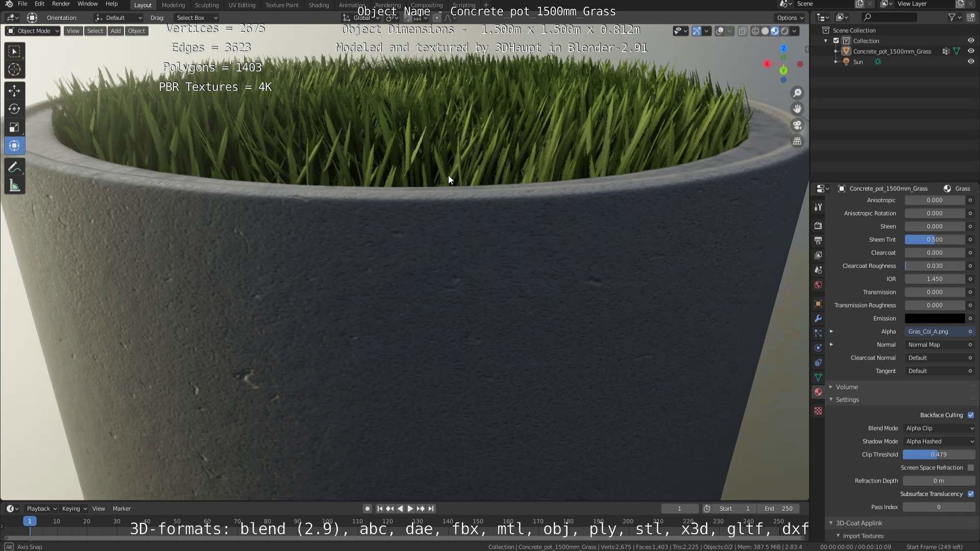Image resolution: width=980 pixels, height=551 pixels.
Task: Click the black Emission color swatch
Action: tap(935, 318)
